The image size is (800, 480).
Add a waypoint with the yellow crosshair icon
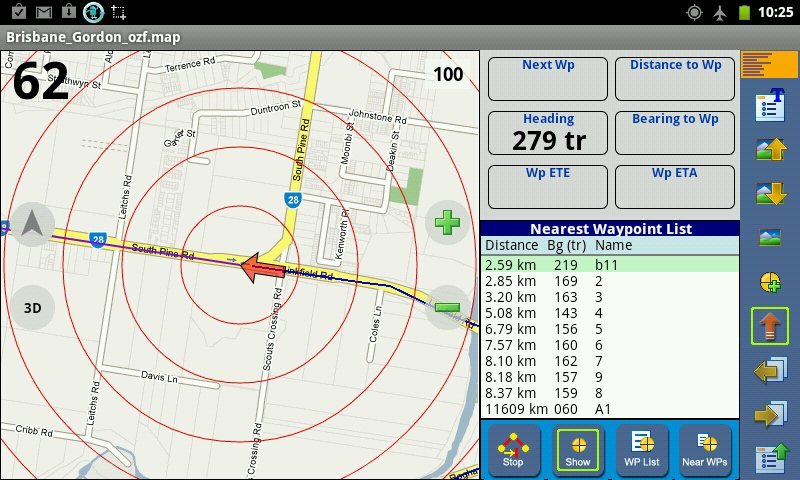tap(771, 282)
